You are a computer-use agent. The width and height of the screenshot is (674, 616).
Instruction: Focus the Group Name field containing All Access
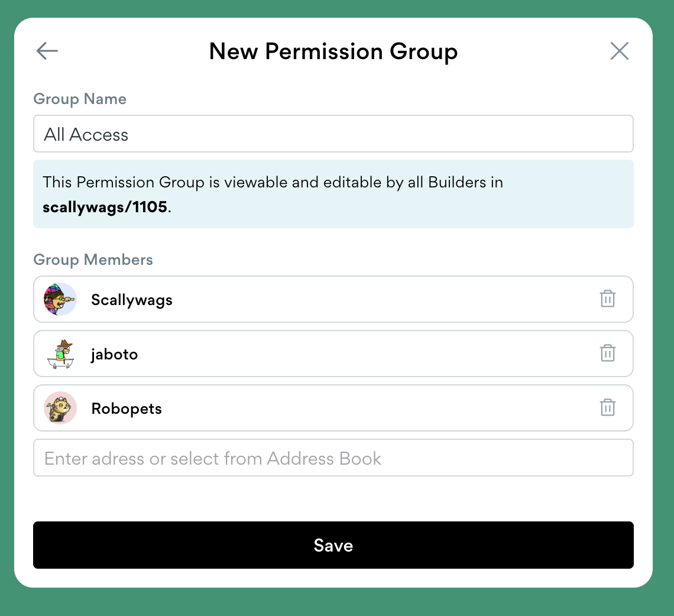pyautogui.click(x=333, y=134)
